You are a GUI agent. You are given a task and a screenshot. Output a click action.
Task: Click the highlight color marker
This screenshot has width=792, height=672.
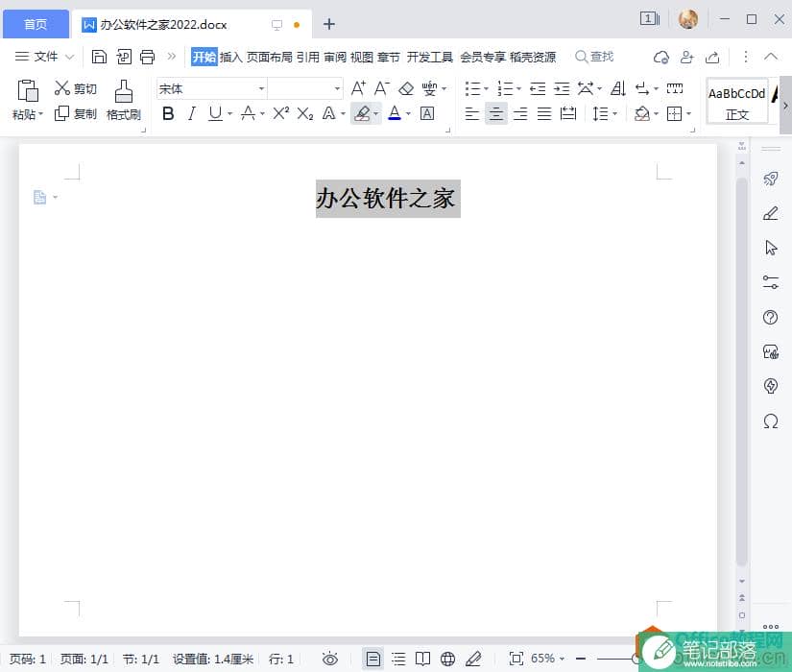(x=362, y=113)
